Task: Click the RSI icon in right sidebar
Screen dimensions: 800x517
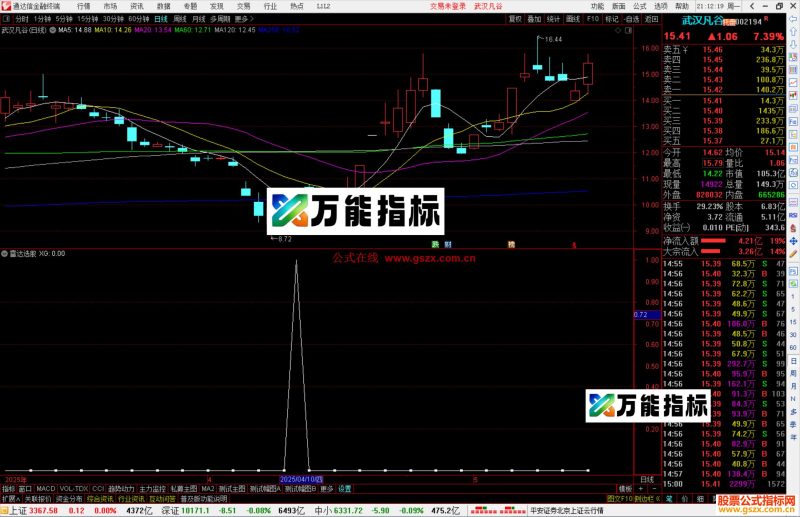Action: [793, 215]
